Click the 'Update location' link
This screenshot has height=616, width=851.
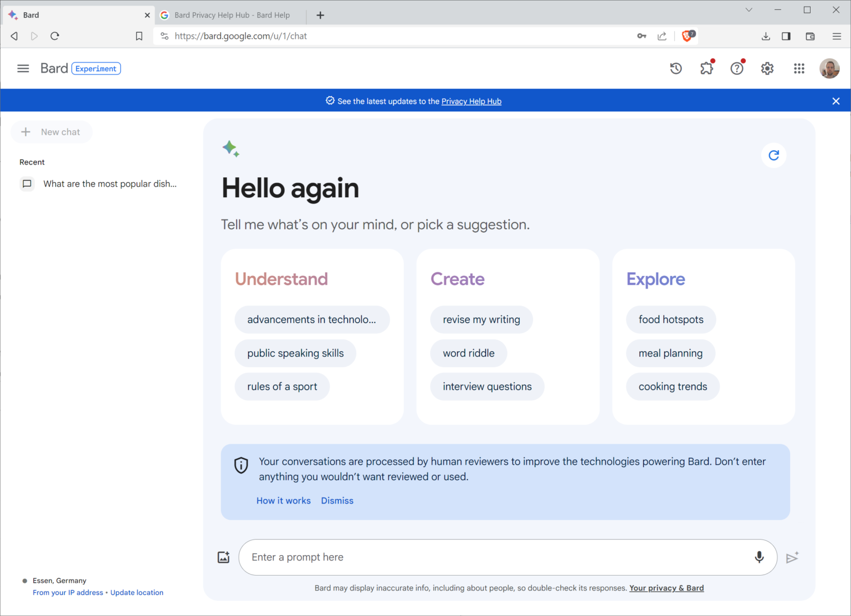tap(137, 593)
